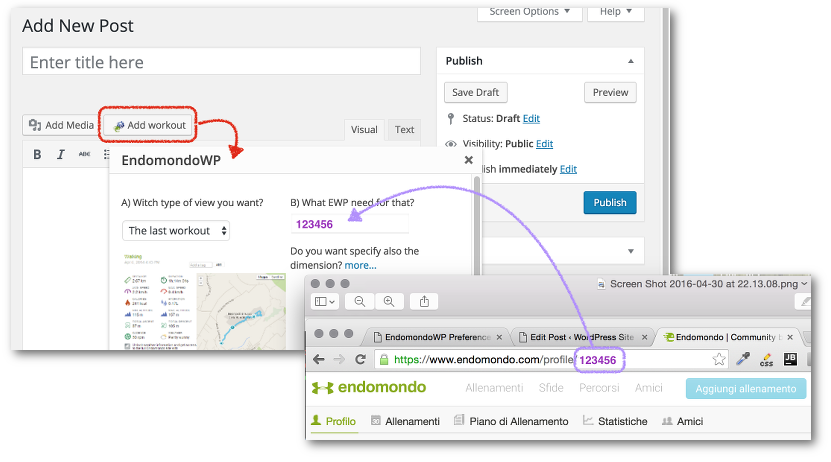
Task: Switch to EndomondoWP Preferences browser tab
Action: (x=435, y=337)
